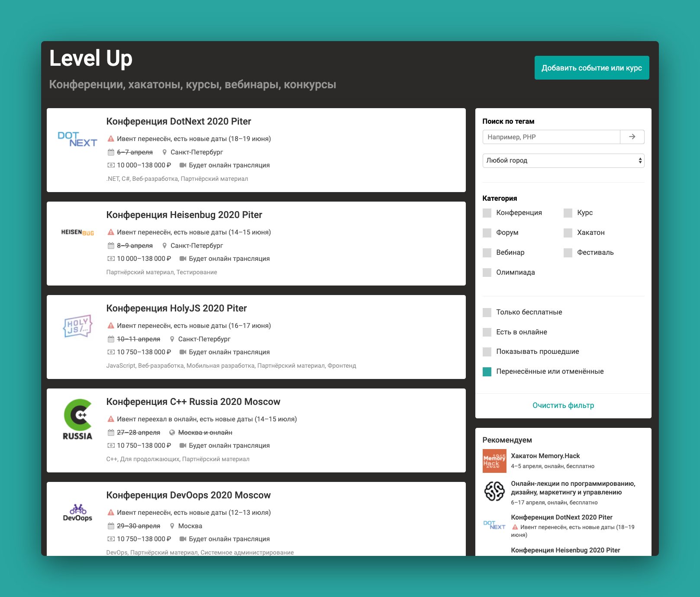Toggle the Форум checkbox
Image resolution: width=700 pixels, height=597 pixels.
click(x=487, y=233)
